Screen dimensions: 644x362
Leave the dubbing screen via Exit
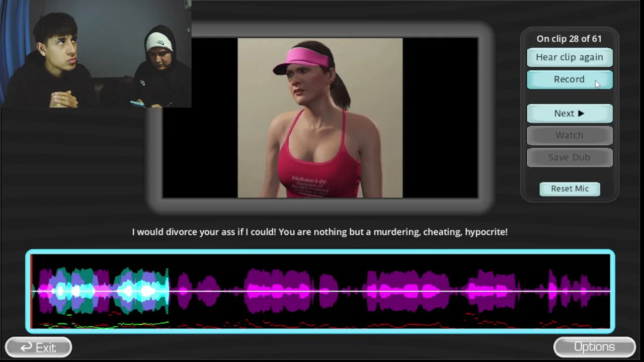[38, 347]
